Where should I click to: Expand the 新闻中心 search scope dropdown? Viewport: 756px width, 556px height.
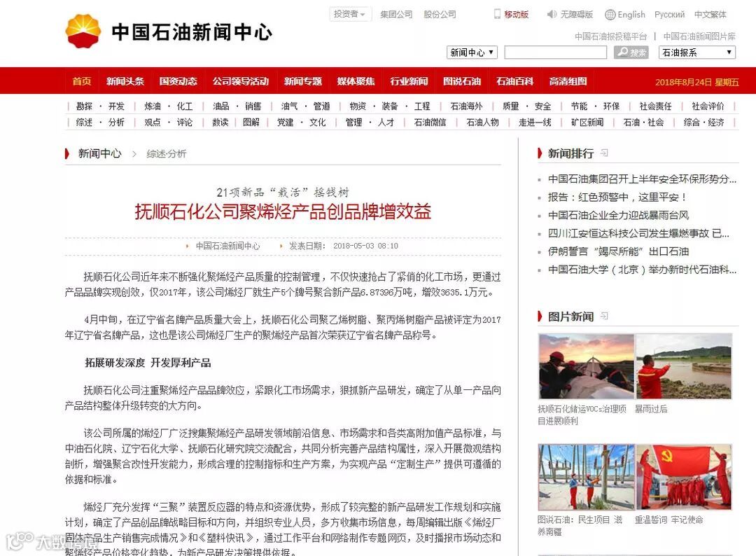click(x=472, y=52)
